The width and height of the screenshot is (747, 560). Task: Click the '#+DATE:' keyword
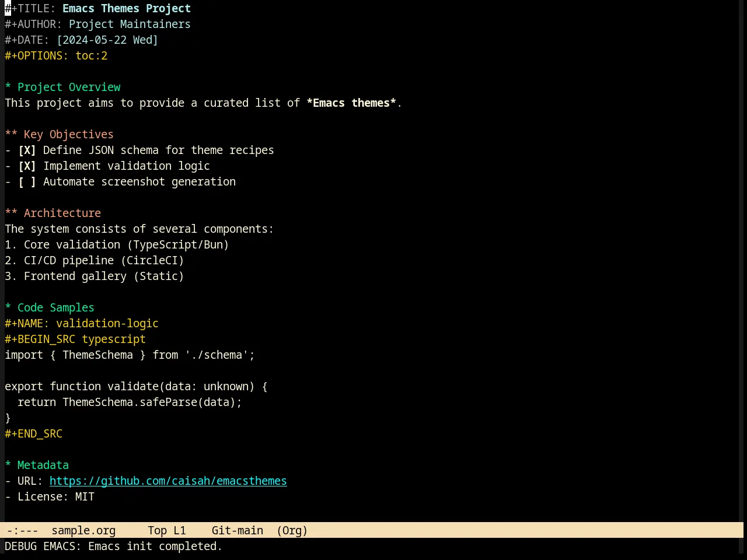pyautogui.click(x=27, y=40)
